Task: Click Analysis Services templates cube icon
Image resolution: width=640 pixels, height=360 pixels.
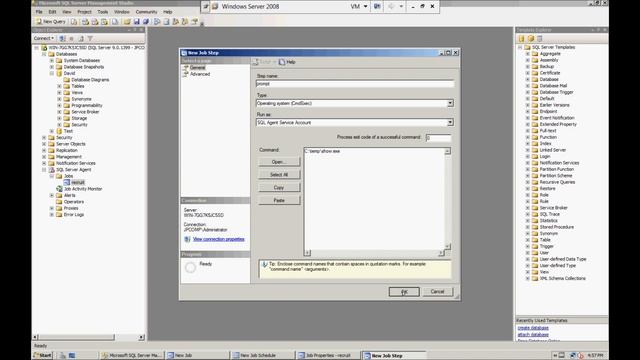Action: coord(531,38)
